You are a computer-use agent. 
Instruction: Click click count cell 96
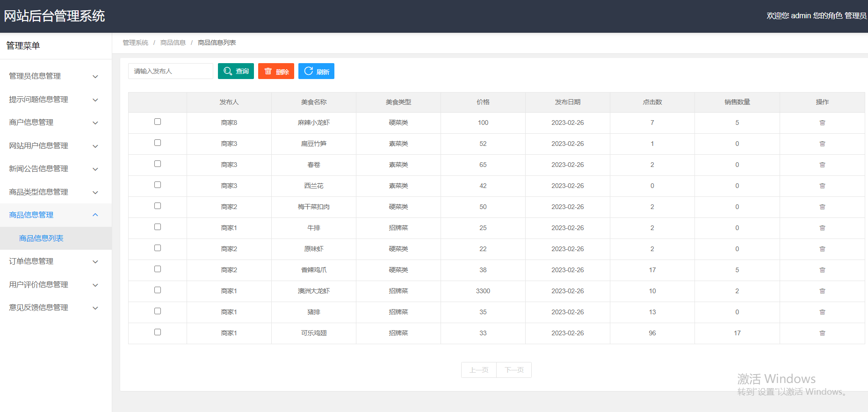point(652,333)
